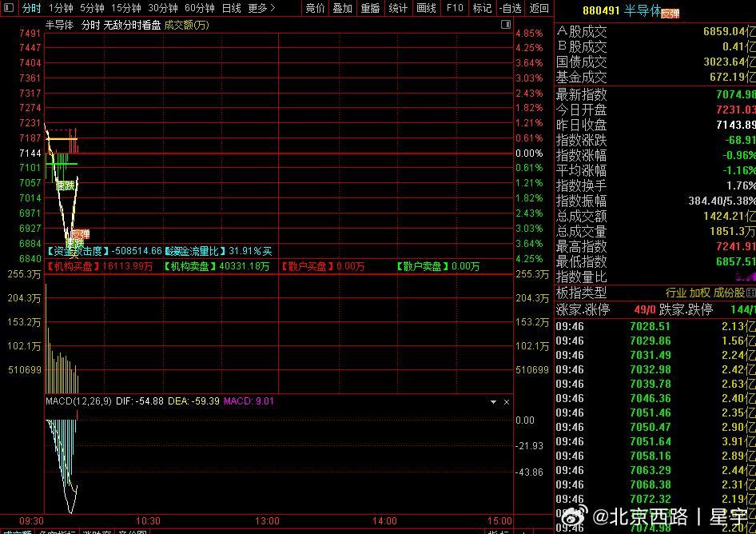Click the tick row priced 7028.51

655,327
